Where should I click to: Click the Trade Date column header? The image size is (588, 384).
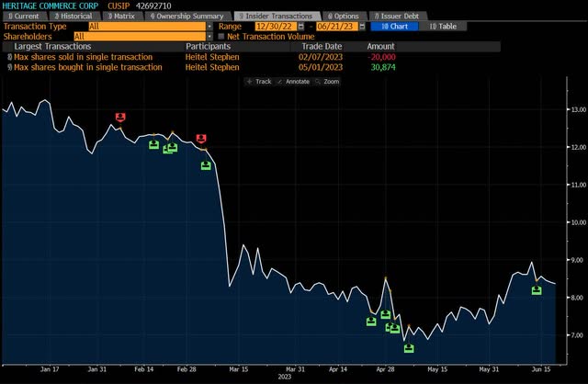coord(322,47)
